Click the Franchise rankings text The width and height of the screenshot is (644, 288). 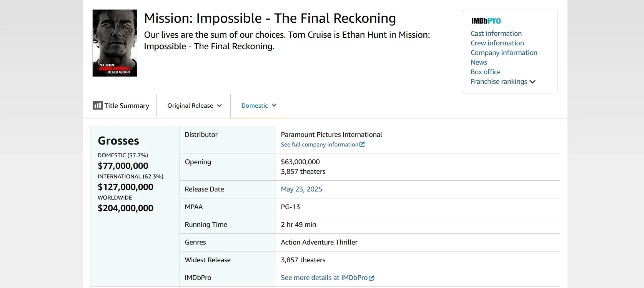(499, 82)
